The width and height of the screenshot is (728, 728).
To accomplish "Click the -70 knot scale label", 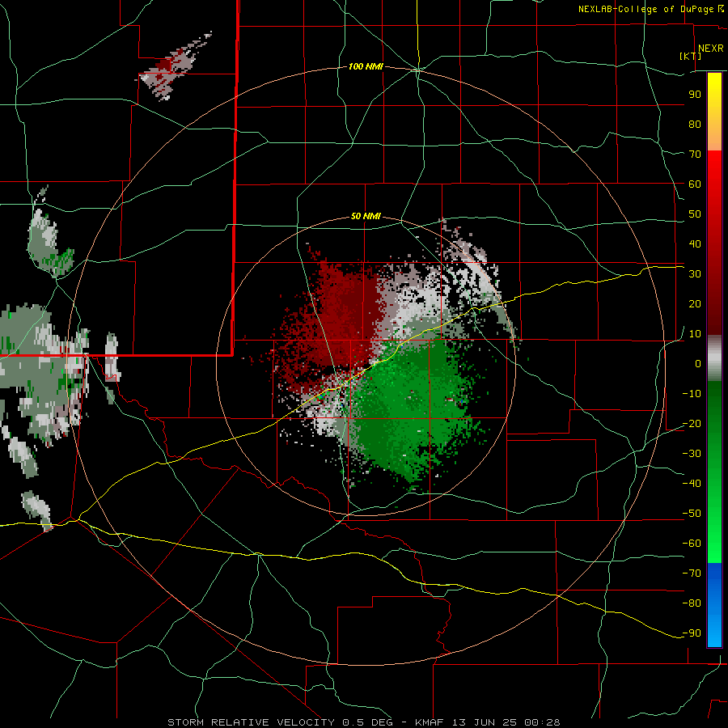I will pyautogui.click(x=692, y=574).
